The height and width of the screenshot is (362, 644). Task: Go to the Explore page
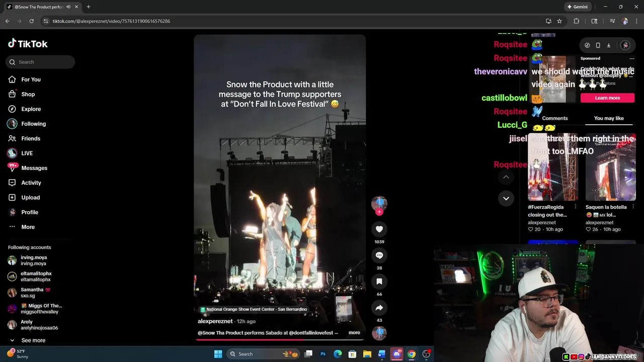coord(24,109)
